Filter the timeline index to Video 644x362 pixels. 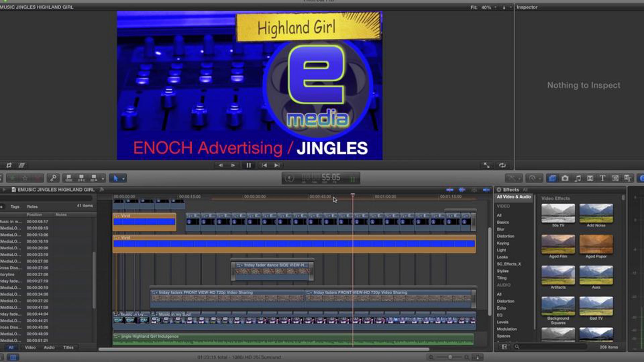(x=30, y=348)
